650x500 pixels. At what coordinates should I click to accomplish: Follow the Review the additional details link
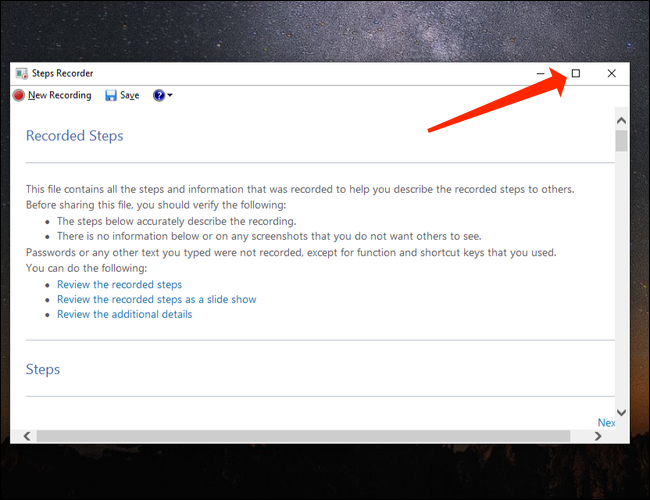coord(124,314)
